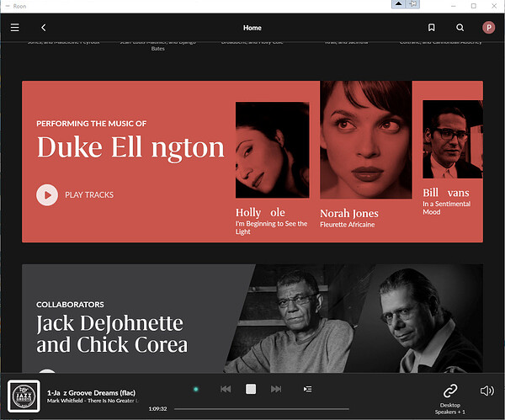Maximize the Roon window
Screen dimensions: 505x420
point(473,6)
